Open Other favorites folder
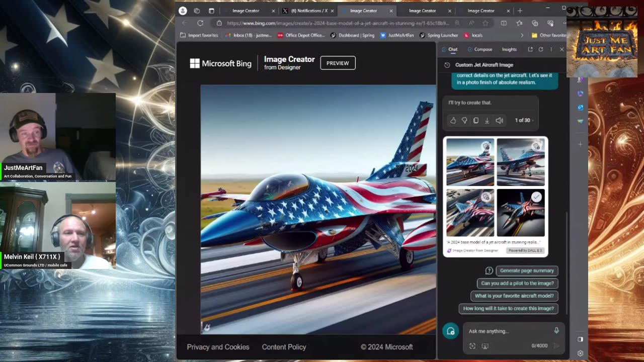This screenshot has height=362, width=644. 549,35
